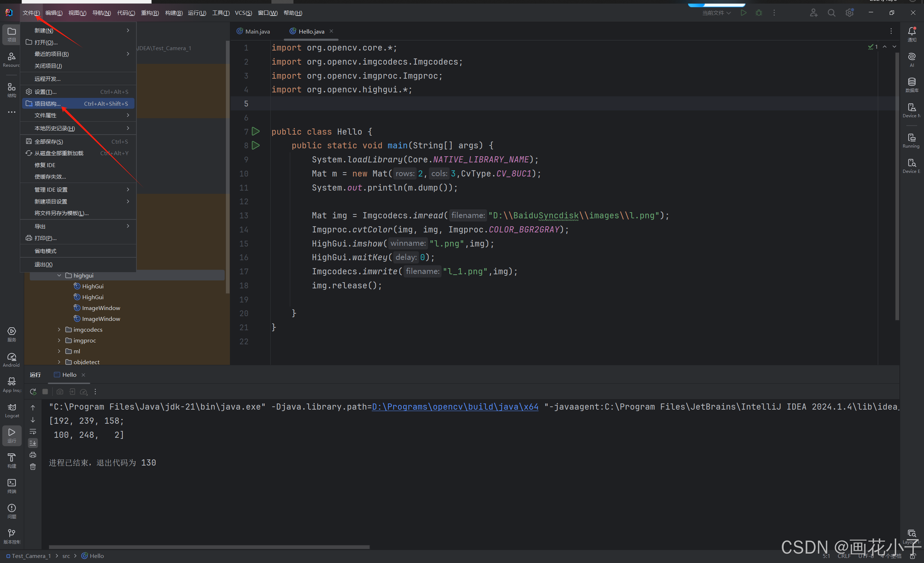Open 最近的项目 recent projects submenu

pos(51,54)
